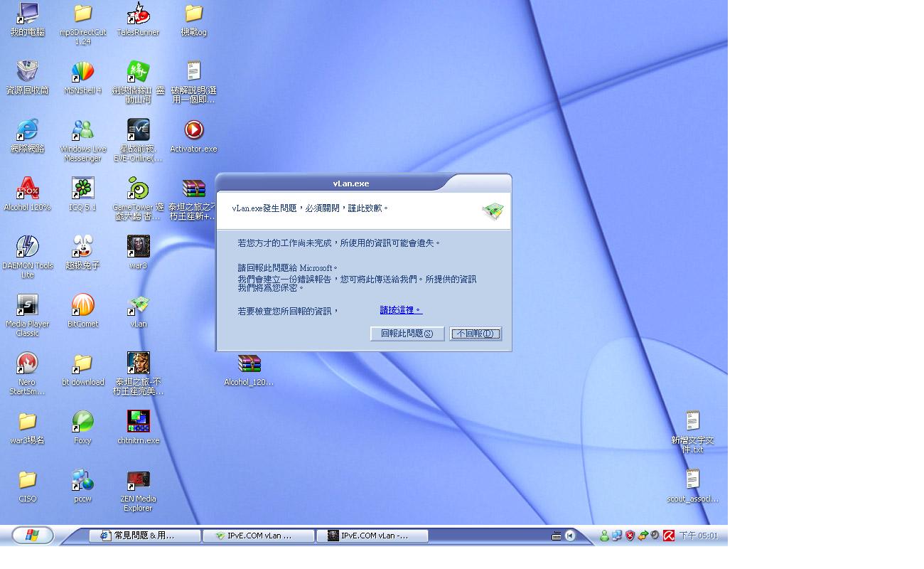The height and width of the screenshot is (569, 924).
Task: Click the keyboard icon in taskbar
Action: pos(557,536)
